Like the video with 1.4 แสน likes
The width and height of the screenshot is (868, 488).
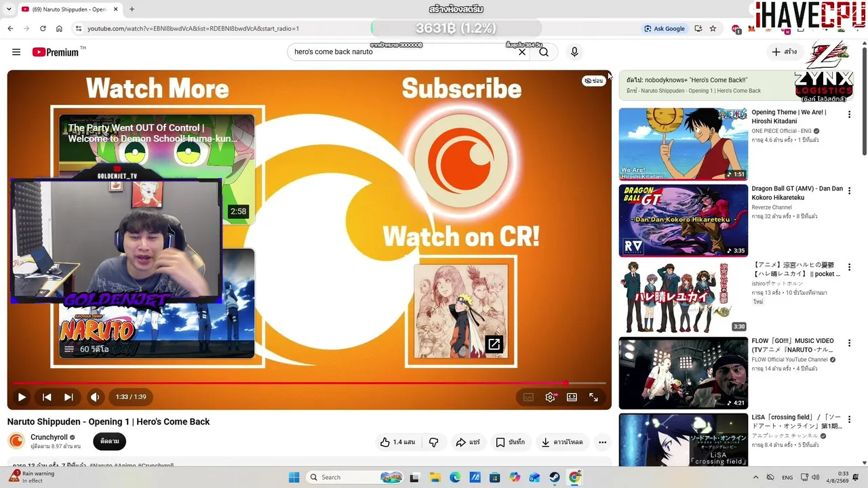pyautogui.click(x=397, y=442)
